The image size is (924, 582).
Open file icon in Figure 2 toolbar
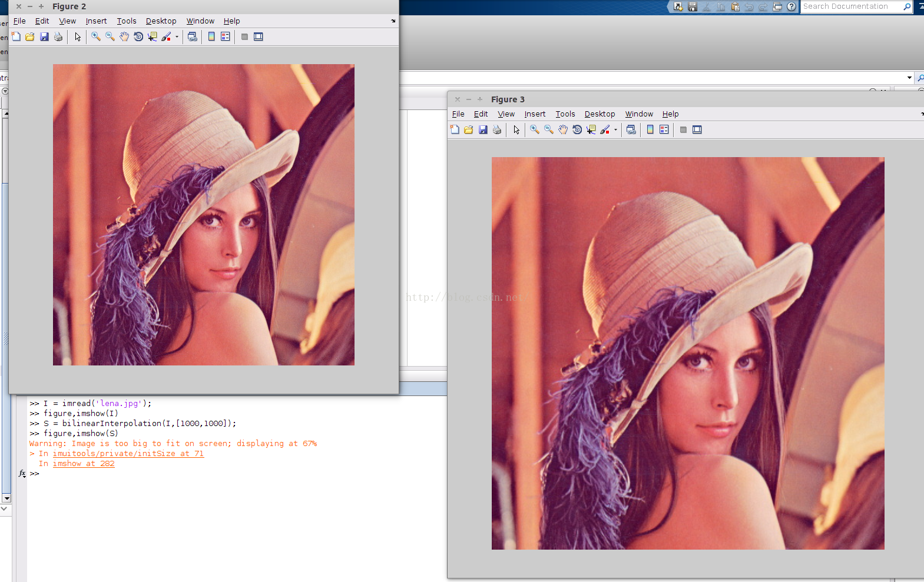point(30,36)
